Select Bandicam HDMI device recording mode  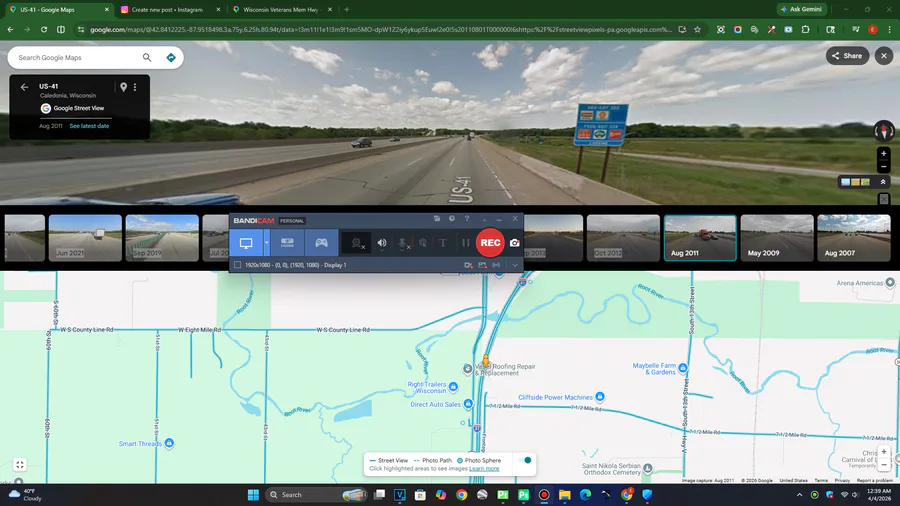click(287, 243)
